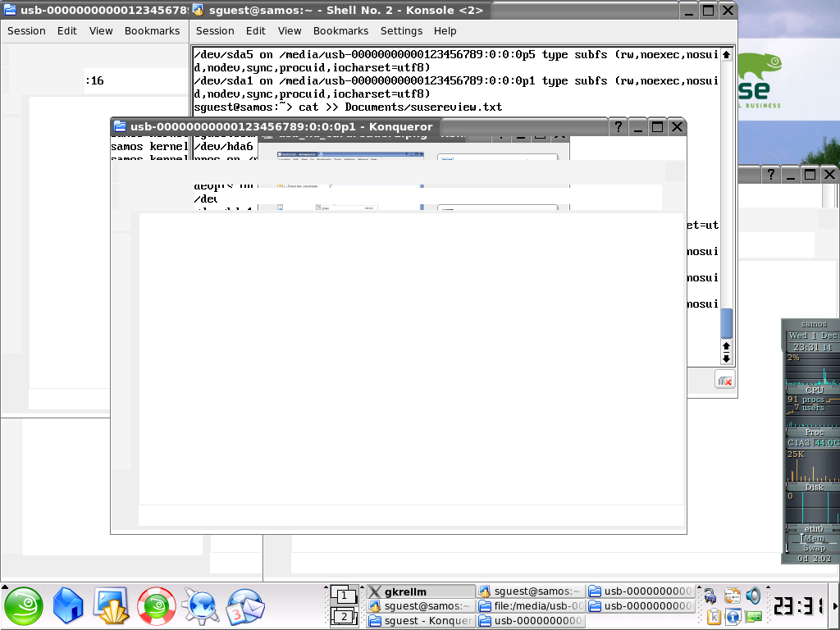Click the Swap meter in gkrellm
Screen dimensions: 840x630
pos(813,548)
